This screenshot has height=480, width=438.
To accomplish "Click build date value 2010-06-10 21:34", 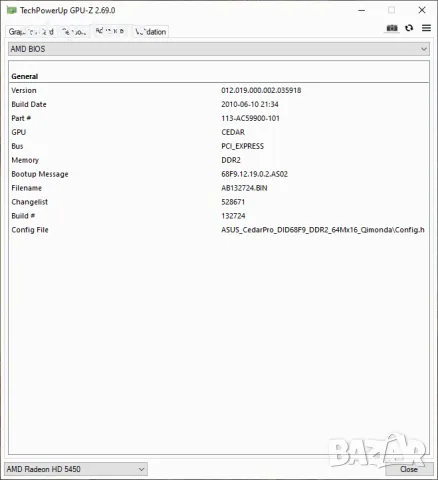I will tap(250, 104).
